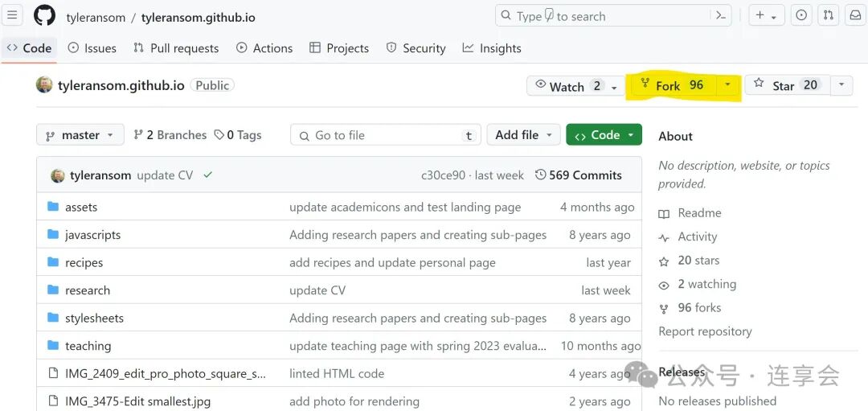Image resolution: width=868 pixels, height=411 pixels.
Task: Switch to the Security tab
Action: (x=416, y=48)
